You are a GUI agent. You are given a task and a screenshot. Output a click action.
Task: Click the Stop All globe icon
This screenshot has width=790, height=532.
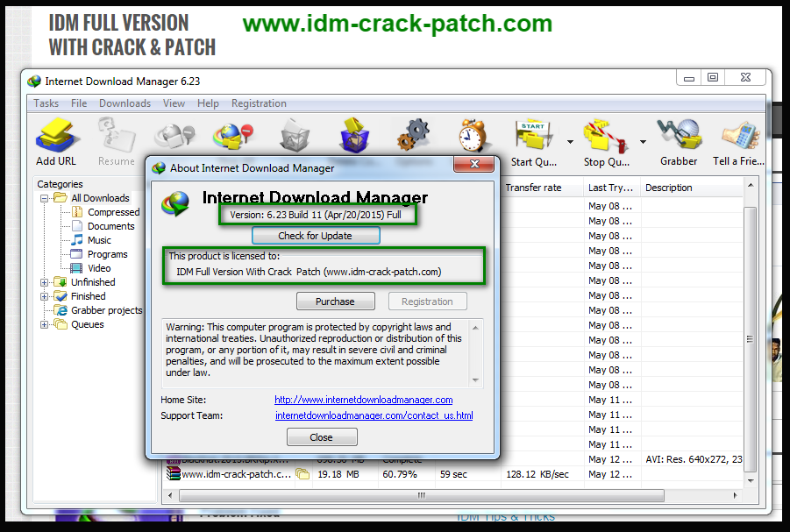233,136
